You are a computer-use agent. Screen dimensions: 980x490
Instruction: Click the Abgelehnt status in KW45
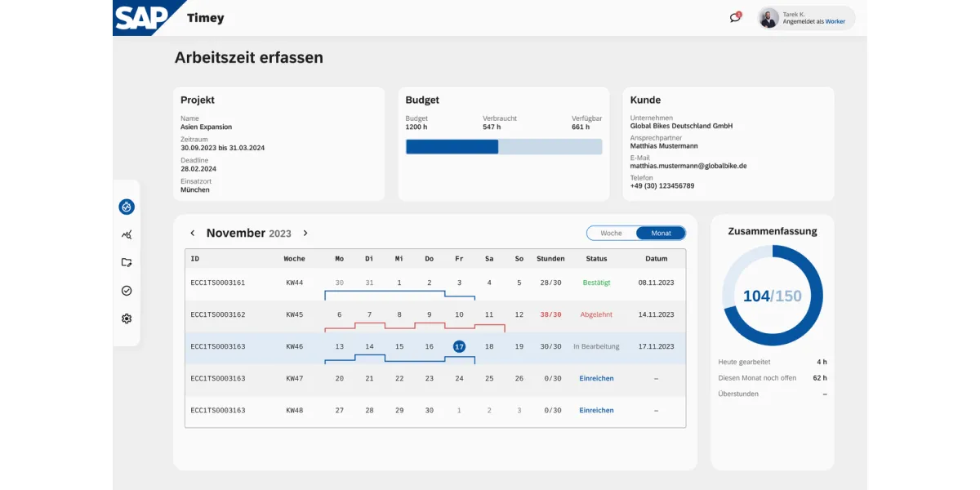(596, 314)
